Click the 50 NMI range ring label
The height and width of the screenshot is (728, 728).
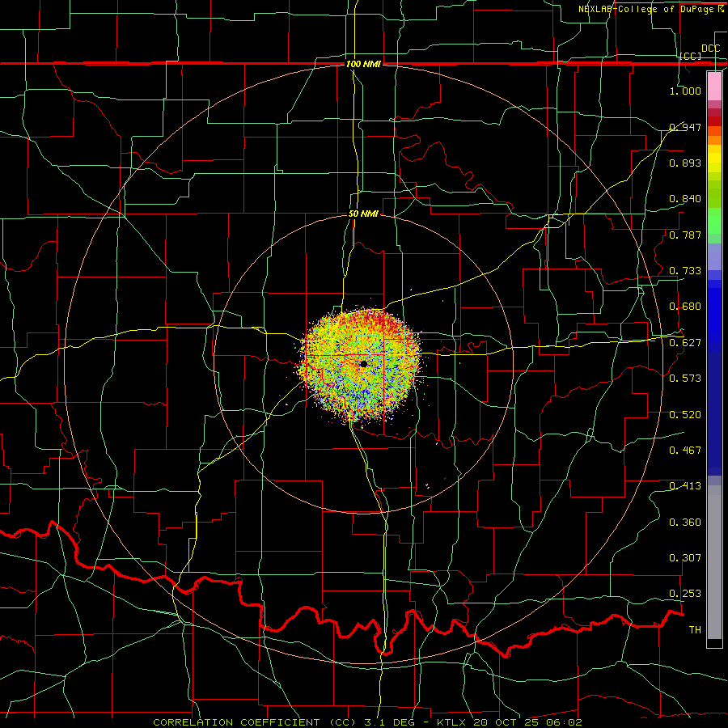click(363, 214)
